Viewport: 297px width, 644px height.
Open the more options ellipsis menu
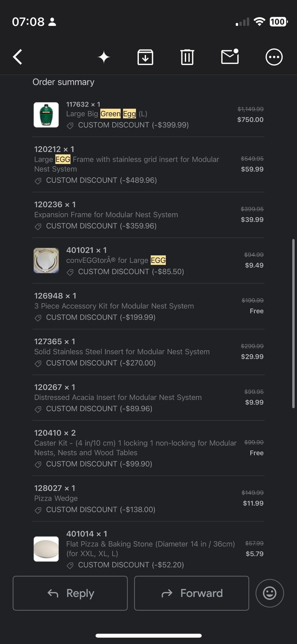tap(274, 57)
